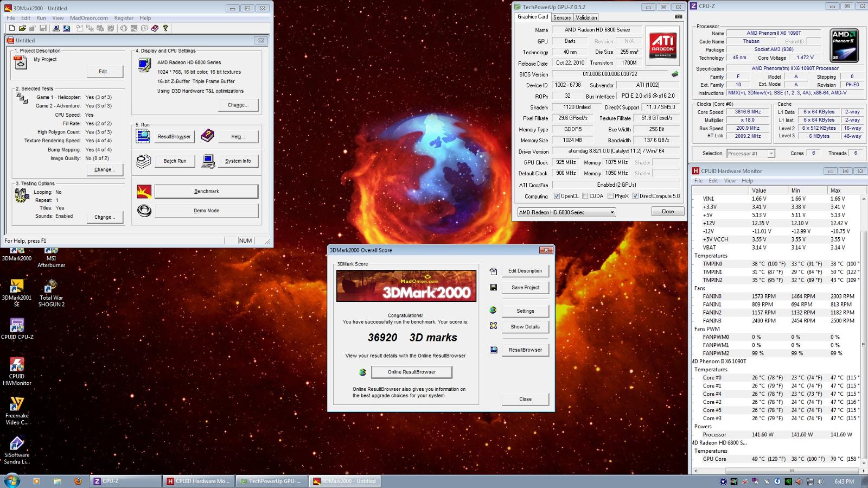Screen dimensions: 868x488
Task: Toggle the OpenCL checkbox in GPU-Z
Action: (x=557, y=196)
